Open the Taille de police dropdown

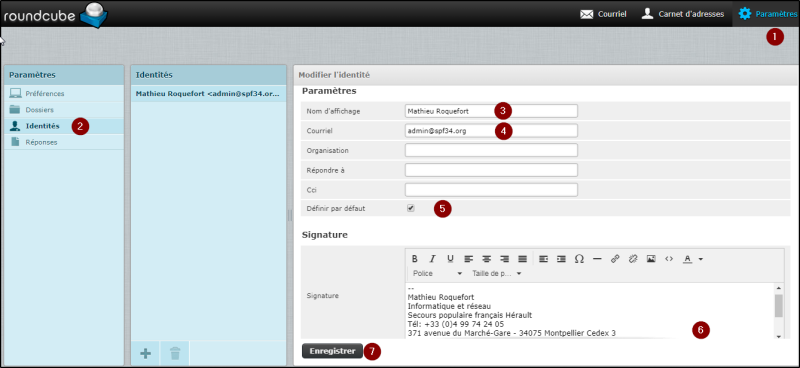click(x=496, y=274)
